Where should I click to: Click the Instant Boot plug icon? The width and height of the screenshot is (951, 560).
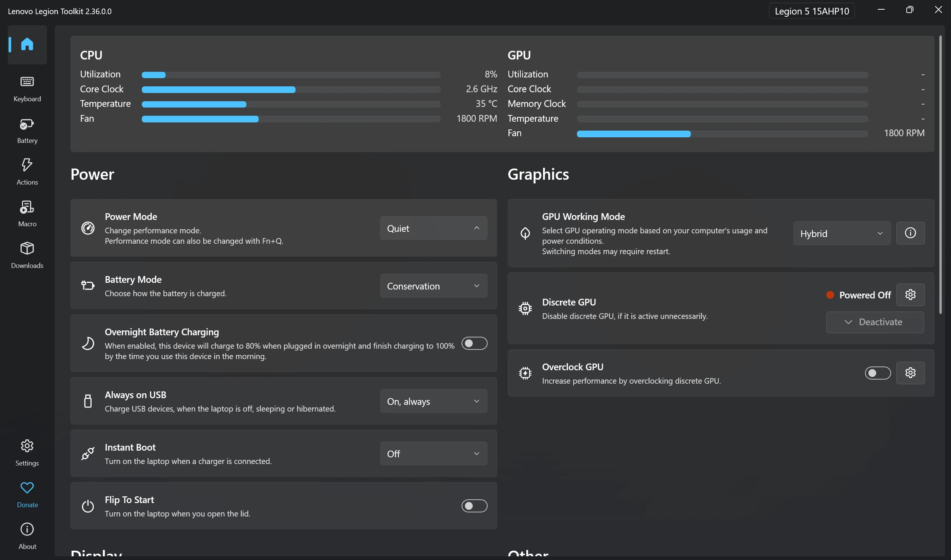[x=88, y=453]
